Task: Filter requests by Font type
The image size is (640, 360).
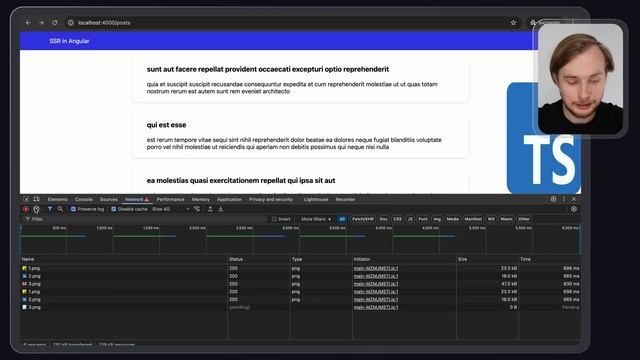Action: coord(423,219)
